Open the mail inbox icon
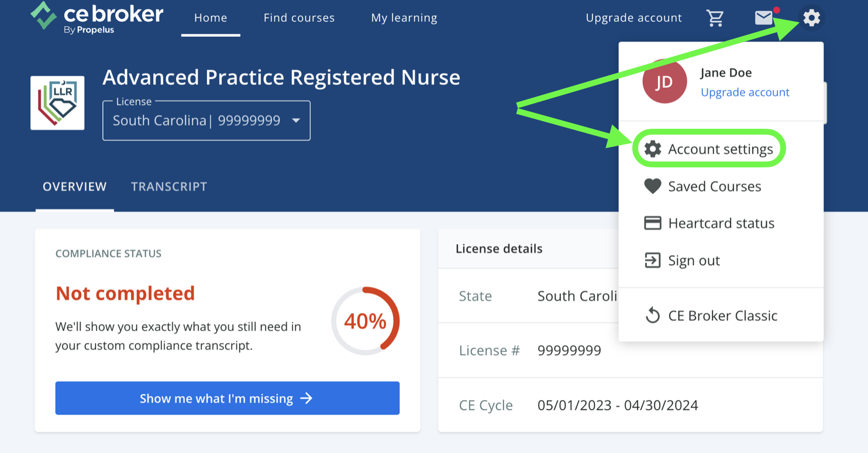Image resolution: width=868 pixels, height=453 pixels. pyautogui.click(x=764, y=18)
